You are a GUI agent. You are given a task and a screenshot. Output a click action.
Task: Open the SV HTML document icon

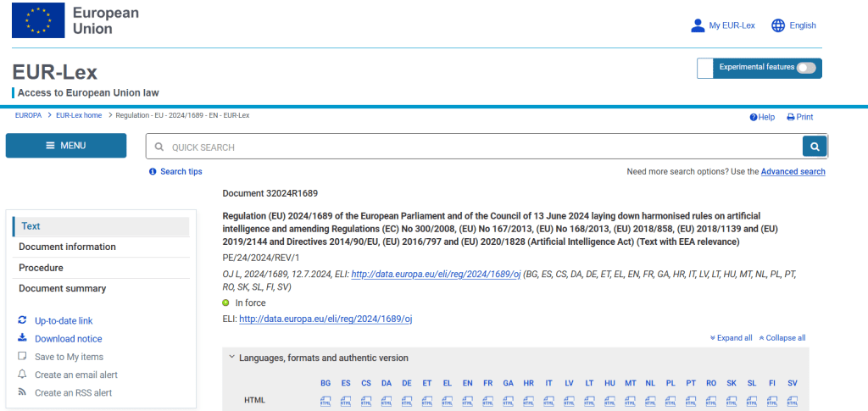pyautogui.click(x=793, y=401)
